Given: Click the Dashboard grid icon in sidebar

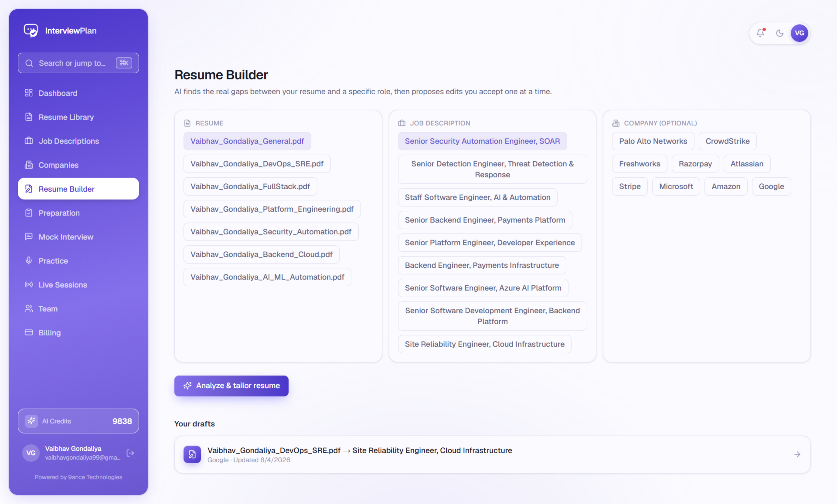Looking at the screenshot, I should [29, 93].
